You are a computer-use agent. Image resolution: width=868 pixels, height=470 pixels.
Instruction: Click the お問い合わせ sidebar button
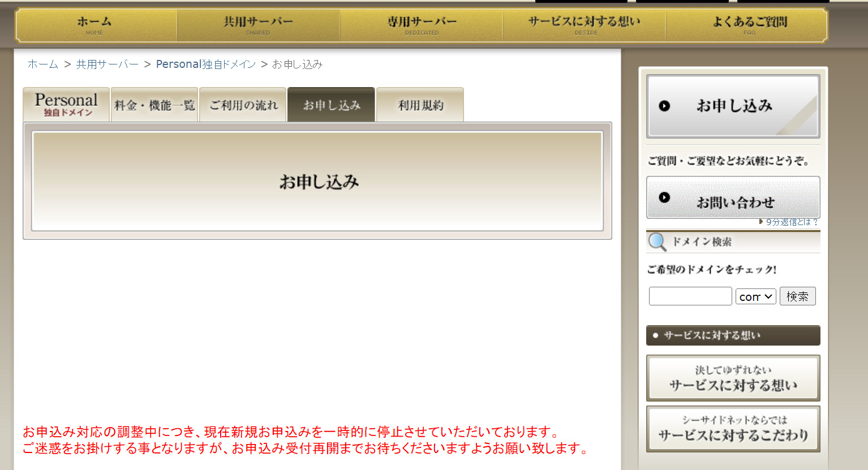pyautogui.click(x=733, y=197)
